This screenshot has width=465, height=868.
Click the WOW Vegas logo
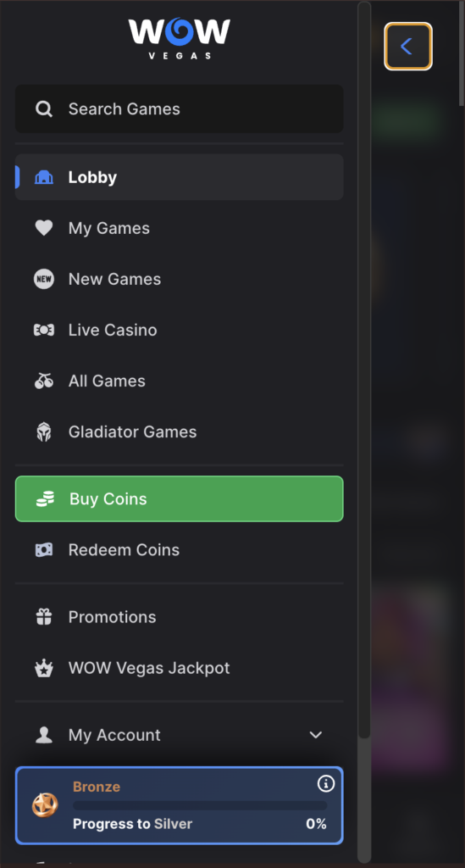coord(180,38)
